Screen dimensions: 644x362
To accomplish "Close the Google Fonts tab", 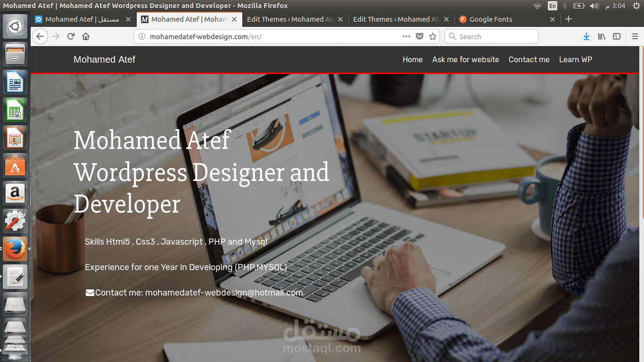I will (x=553, y=19).
